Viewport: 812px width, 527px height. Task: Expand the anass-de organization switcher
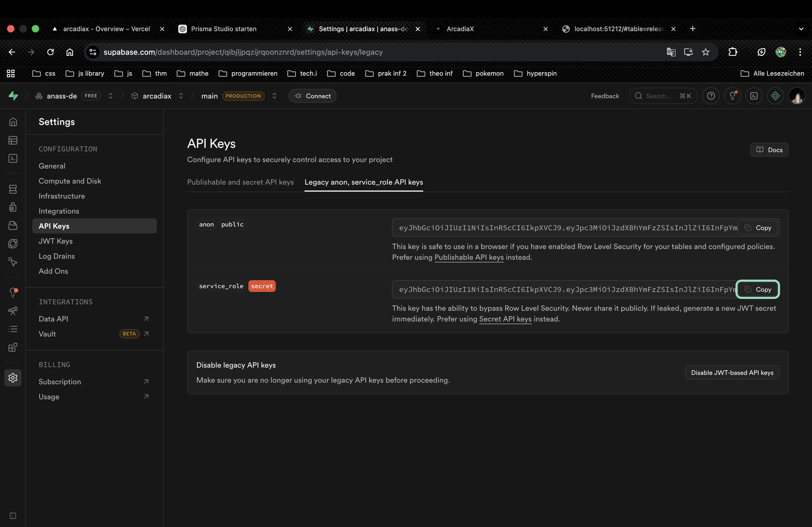(x=111, y=96)
